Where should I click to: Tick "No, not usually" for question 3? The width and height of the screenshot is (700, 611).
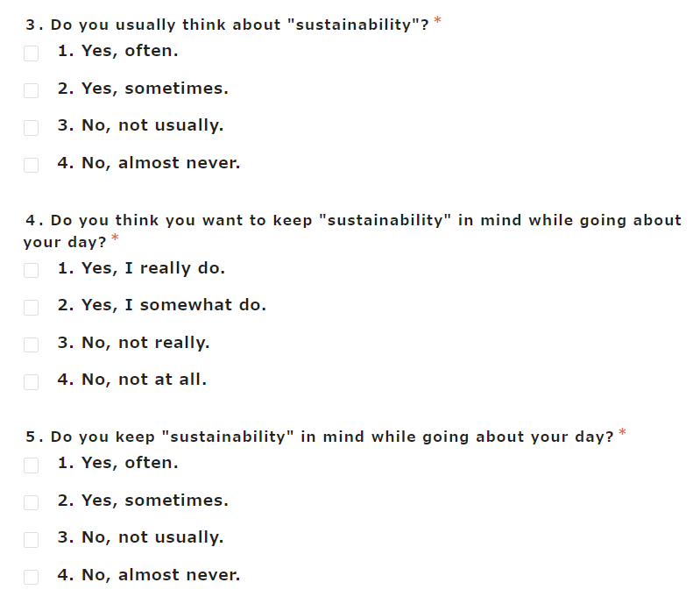(31, 128)
